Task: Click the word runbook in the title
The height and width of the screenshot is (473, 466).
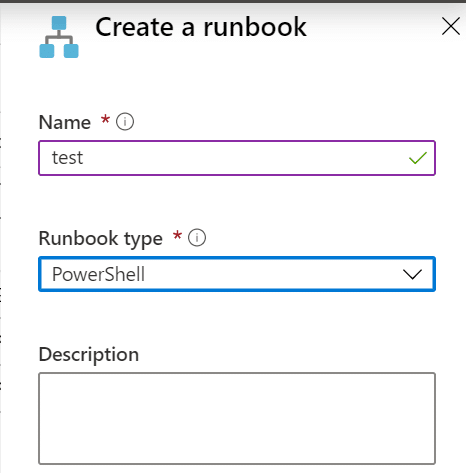Action: point(255,27)
